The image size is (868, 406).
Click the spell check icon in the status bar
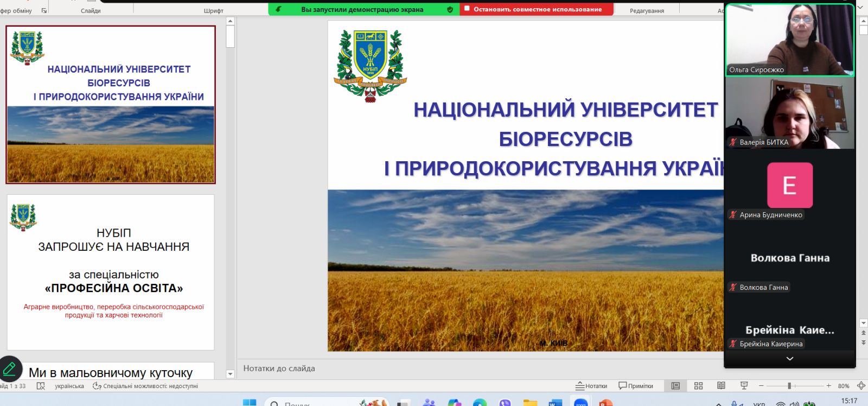[41, 386]
